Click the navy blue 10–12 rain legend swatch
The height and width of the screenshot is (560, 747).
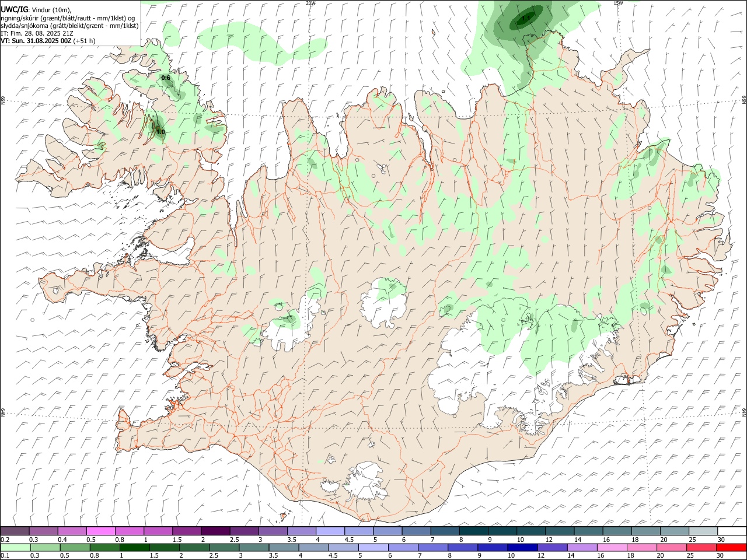pos(522,547)
